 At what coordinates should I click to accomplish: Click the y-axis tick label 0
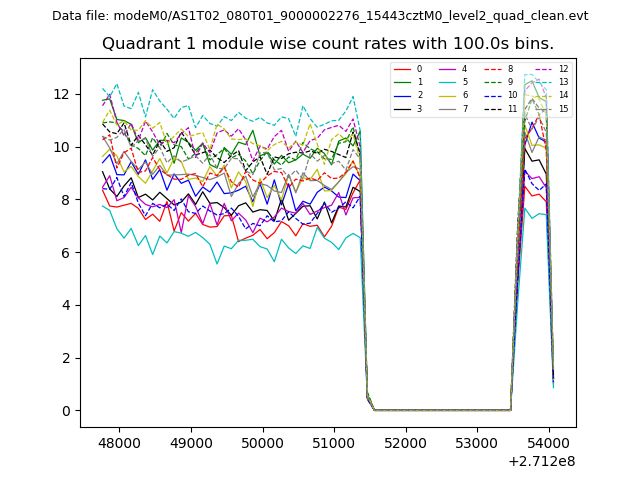click(x=66, y=411)
